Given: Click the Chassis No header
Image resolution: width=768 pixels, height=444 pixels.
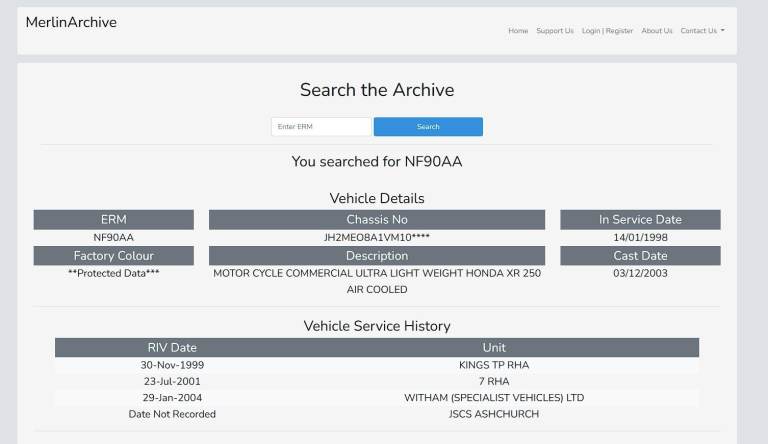Looking at the screenshot, I should coord(377,220).
